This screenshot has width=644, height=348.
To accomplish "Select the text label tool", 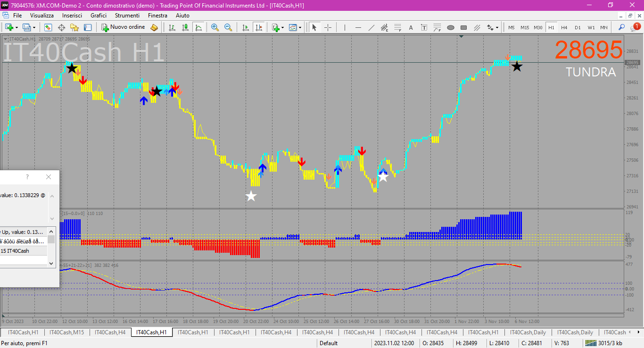I will (x=424, y=27).
